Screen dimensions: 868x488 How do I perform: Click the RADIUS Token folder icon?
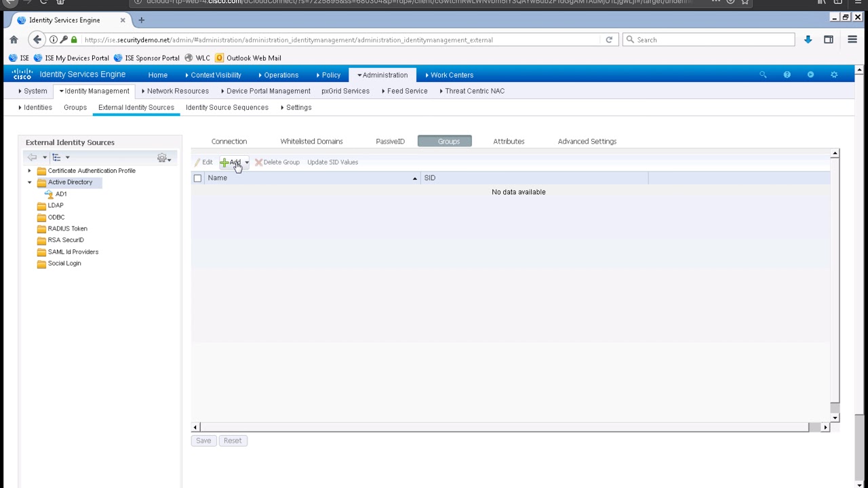click(41, 228)
